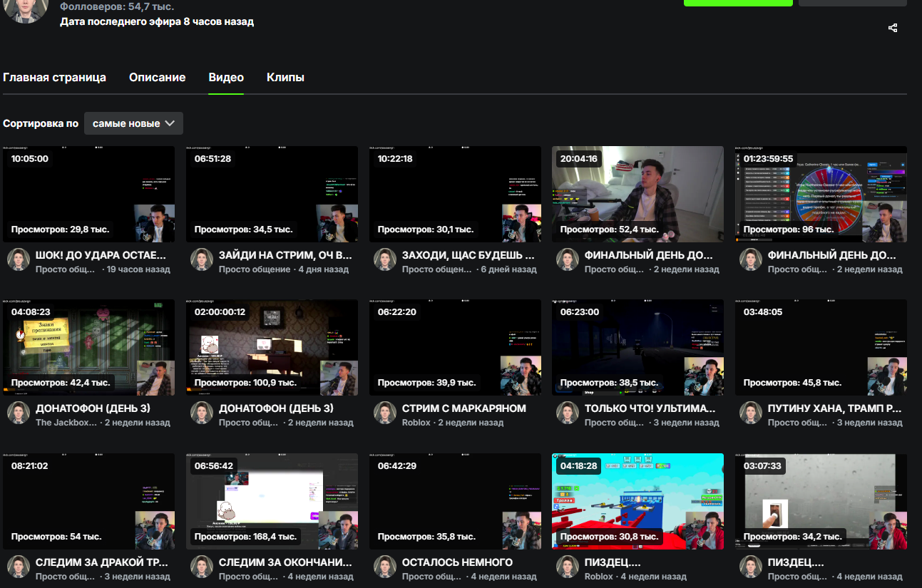Open video titled 'ЗАХОДИ, ЩАС БУДЕШЬ ...'
Image resolution: width=922 pixels, height=588 pixels.
point(468,255)
